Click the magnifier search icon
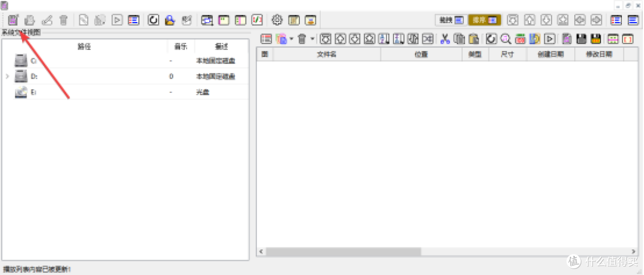 pyautogui.click(x=506, y=39)
